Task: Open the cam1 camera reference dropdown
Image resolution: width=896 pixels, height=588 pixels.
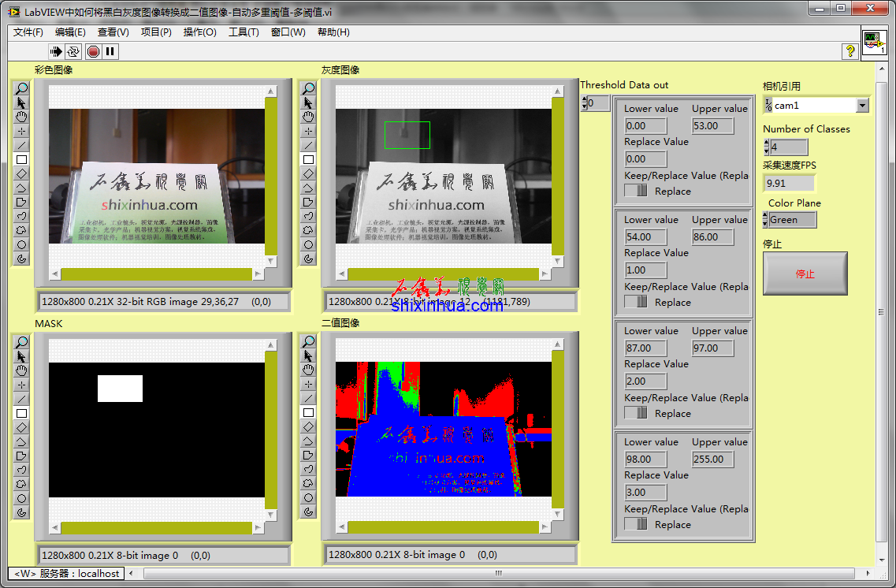Action: tap(862, 106)
